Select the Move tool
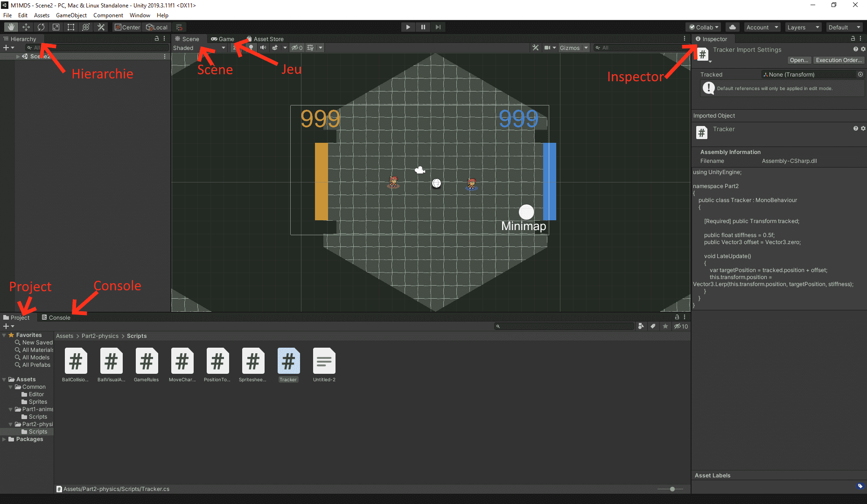Image resolution: width=867 pixels, height=504 pixels. [26, 27]
